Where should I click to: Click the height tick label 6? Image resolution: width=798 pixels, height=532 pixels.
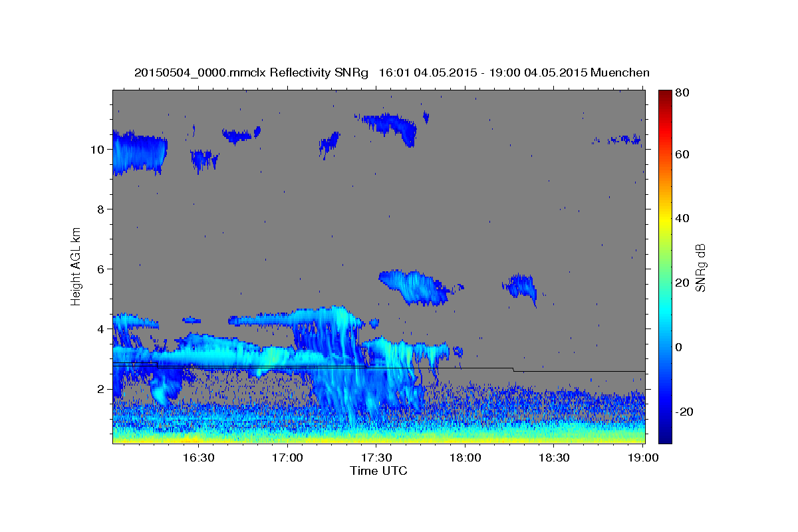point(102,269)
